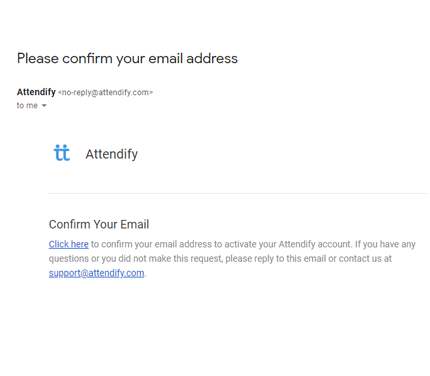Open the support@attendify.com email link

(97, 273)
